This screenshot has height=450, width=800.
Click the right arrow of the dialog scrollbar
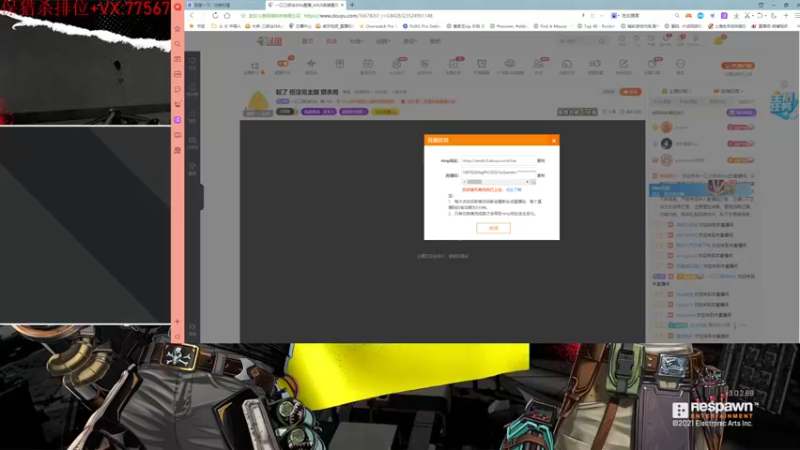pos(527,182)
